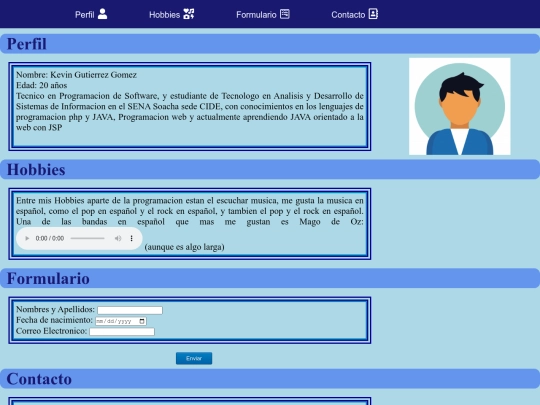Click the 'Fecha de nacimiento:' label
Screen dimensions: 540x405
(54, 320)
